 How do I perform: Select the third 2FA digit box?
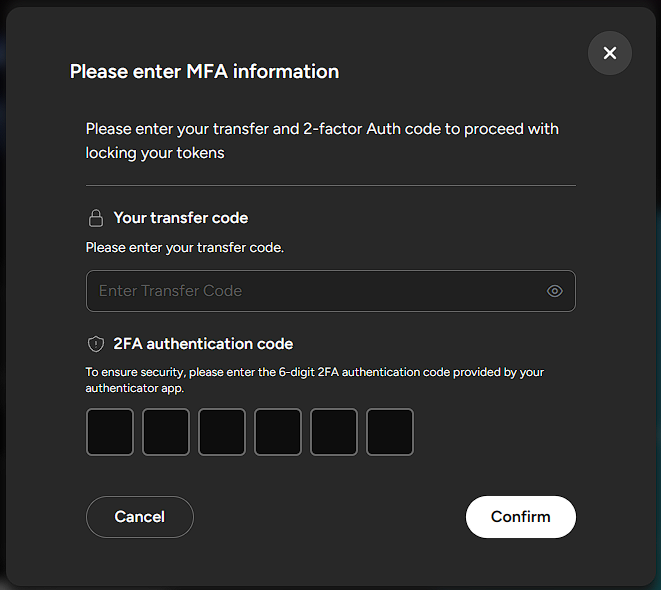(222, 432)
